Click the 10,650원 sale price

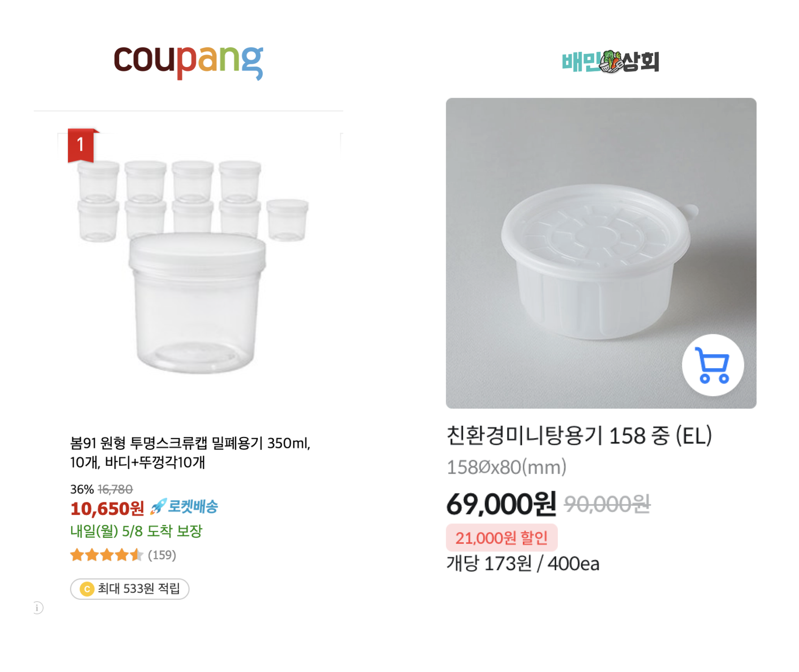coord(107,508)
